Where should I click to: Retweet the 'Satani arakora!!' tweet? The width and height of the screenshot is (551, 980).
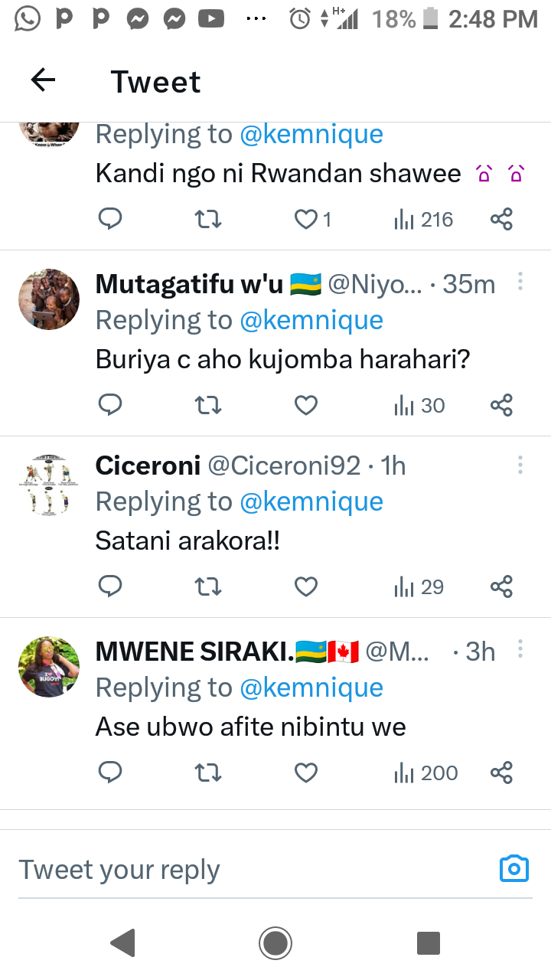(208, 586)
